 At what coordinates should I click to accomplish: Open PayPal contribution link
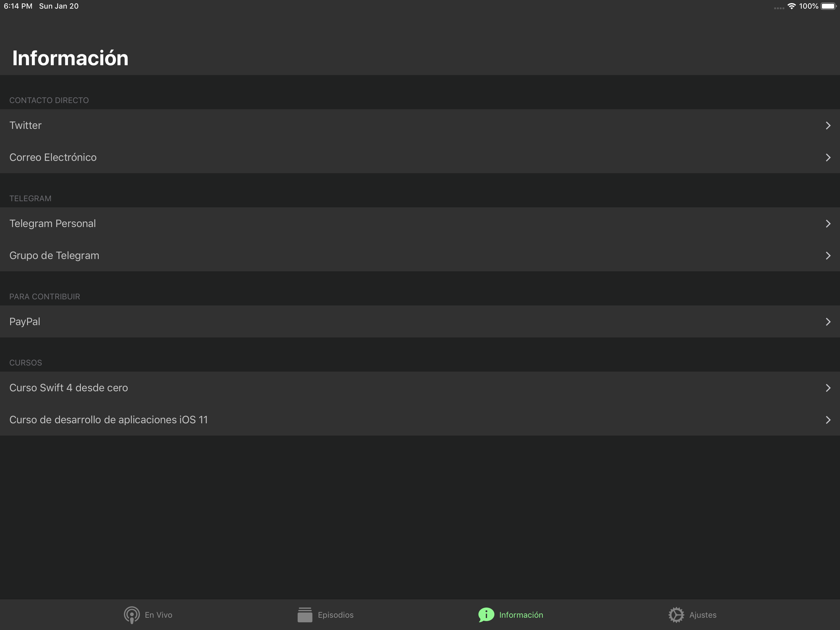[420, 321]
